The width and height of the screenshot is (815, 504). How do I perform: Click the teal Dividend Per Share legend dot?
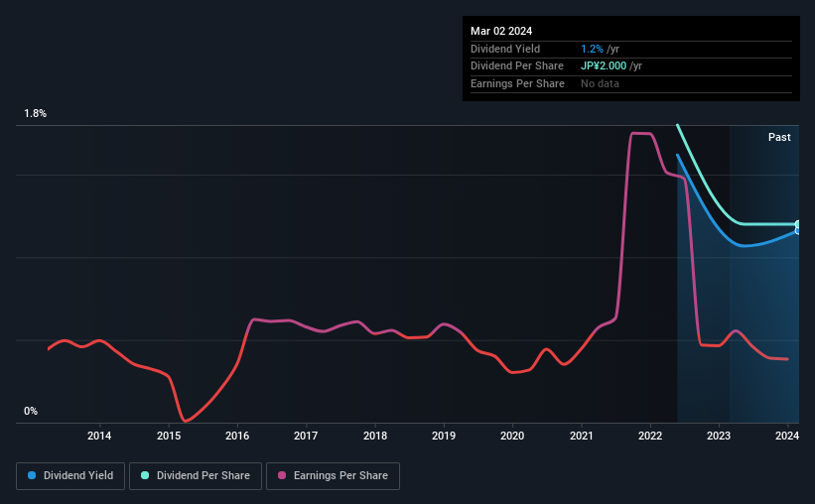coord(145,475)
